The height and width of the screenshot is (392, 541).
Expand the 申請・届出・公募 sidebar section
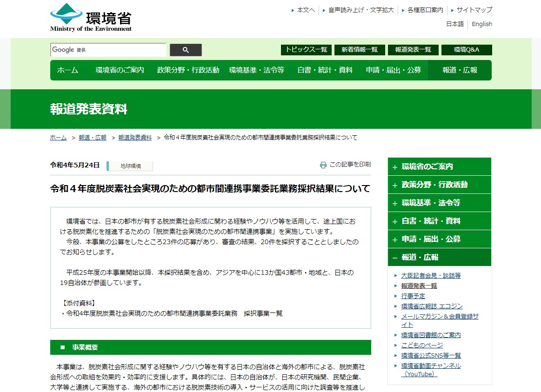tap(439, 239)
